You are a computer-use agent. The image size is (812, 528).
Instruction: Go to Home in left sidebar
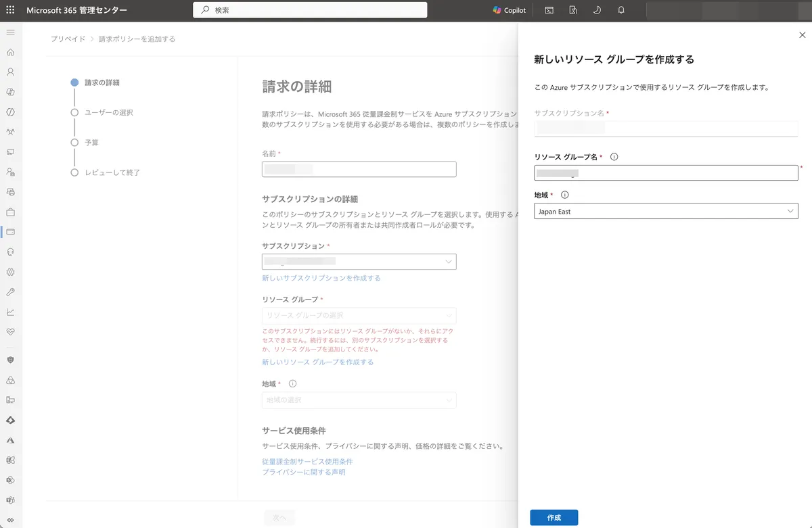point(10,52)
